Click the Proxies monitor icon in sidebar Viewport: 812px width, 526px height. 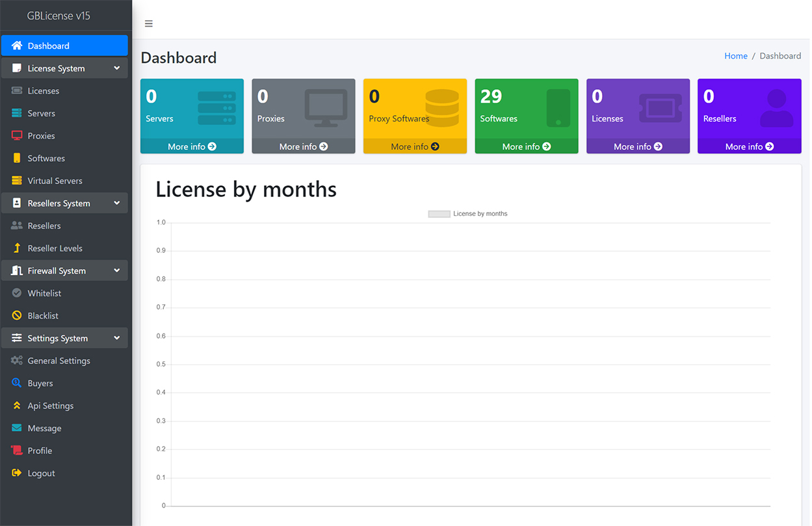17,136
